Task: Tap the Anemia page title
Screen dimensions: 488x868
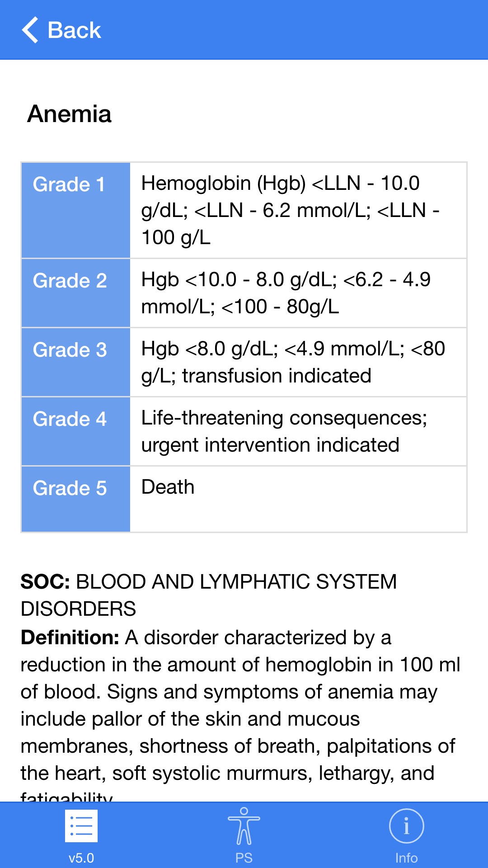Action: tap(69, 114)
